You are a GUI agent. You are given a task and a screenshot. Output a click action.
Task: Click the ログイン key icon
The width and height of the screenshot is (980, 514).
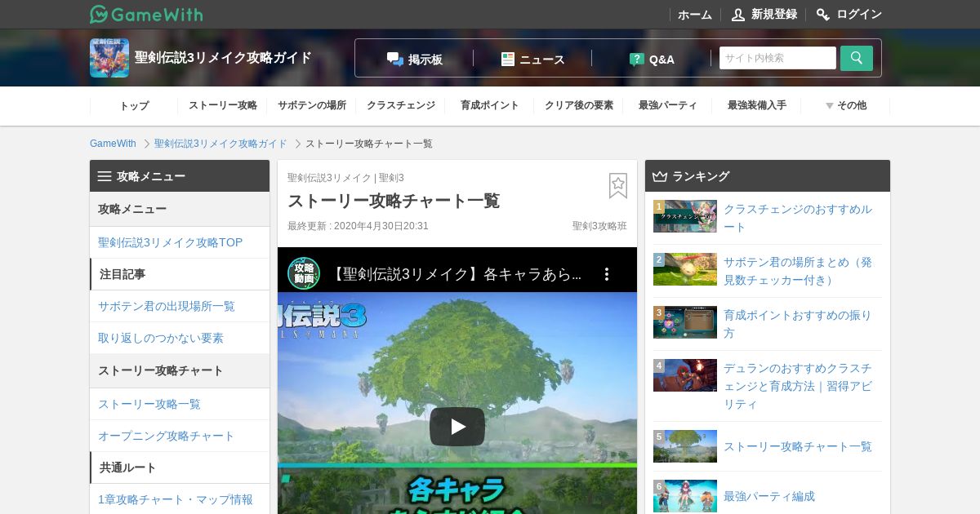823,15
